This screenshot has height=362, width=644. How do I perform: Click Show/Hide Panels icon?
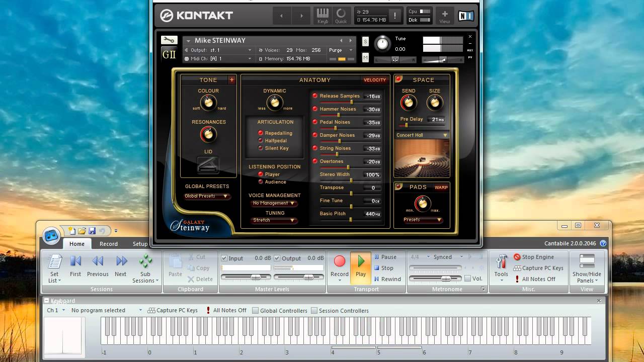pyautogui.click(x=587, y=268)
